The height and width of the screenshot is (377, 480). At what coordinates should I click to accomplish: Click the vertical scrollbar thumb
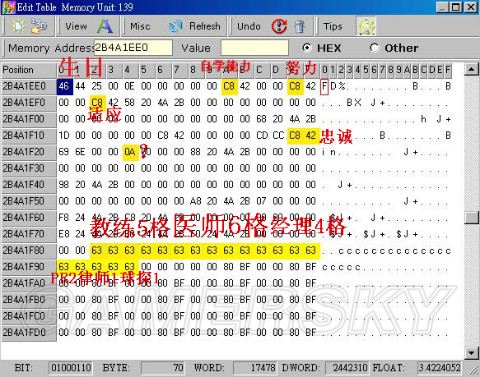[x=471, y=218]
